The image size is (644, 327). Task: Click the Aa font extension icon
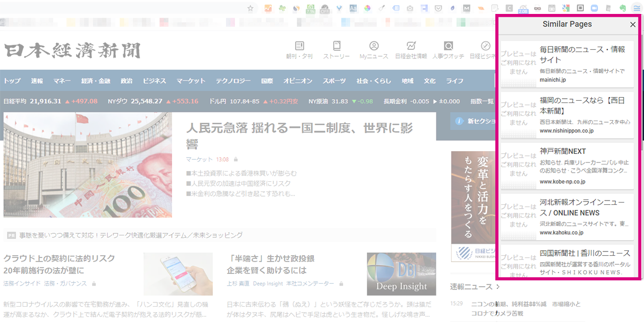353,8
